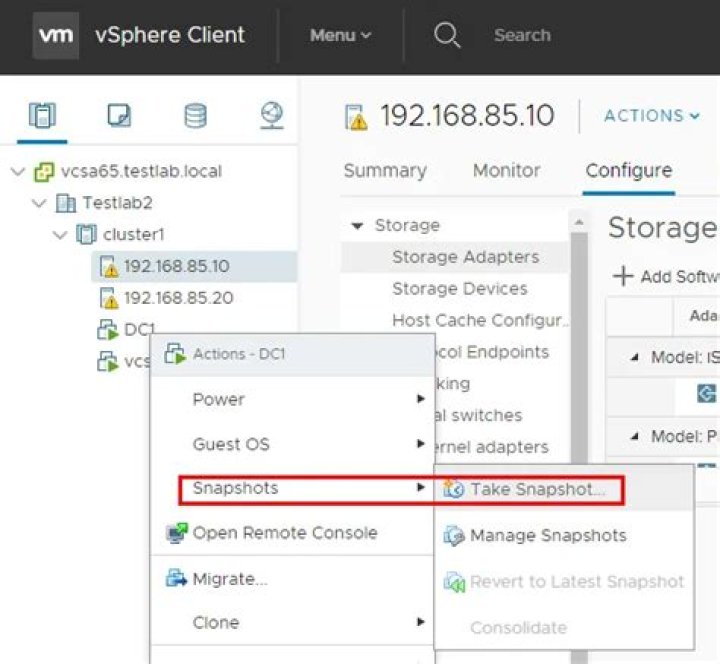Click host warning icon for 192.168.85.20

pyautogui.click(x=109, y=298)
